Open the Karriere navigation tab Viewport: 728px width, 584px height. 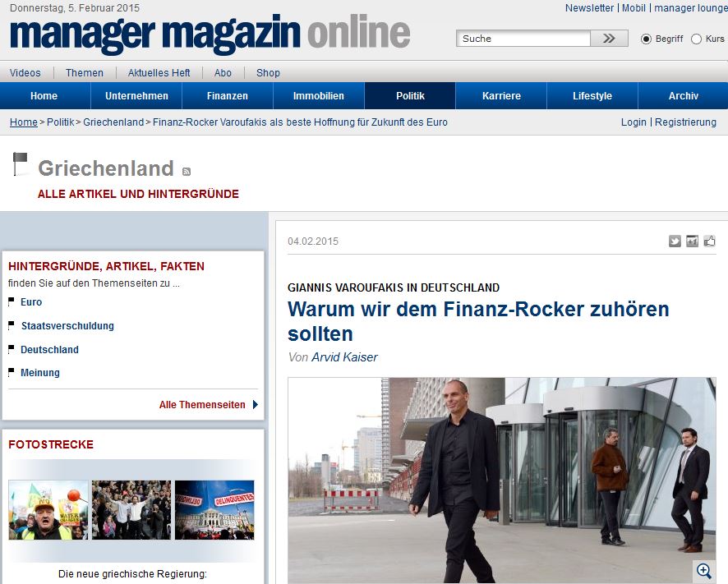[x=501, y=96]
